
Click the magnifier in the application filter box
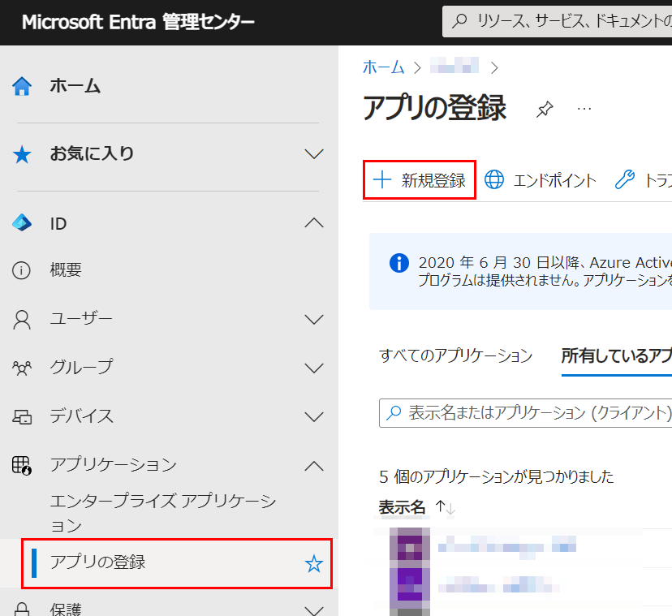[x=394, y=413]
